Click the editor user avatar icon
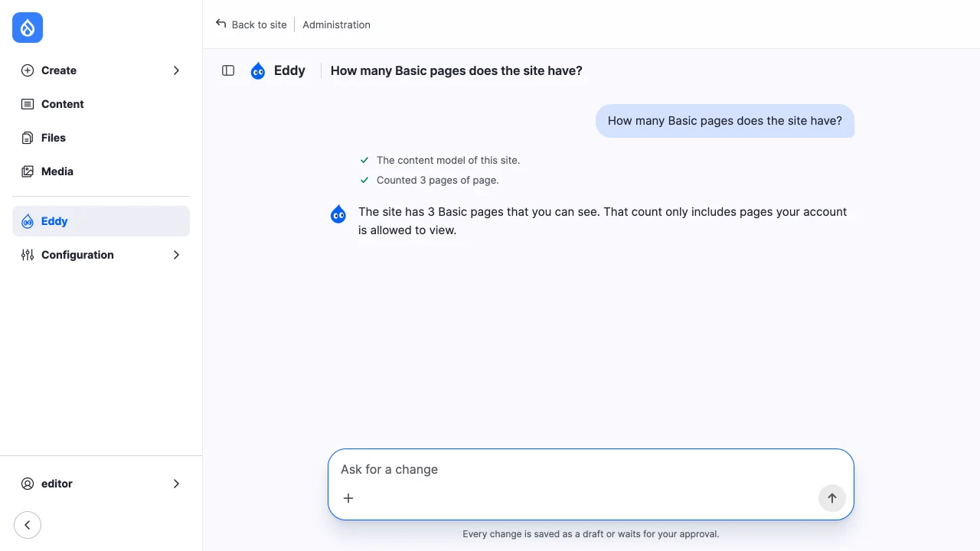This screenshot has width=980, height=551. [28, 484]
